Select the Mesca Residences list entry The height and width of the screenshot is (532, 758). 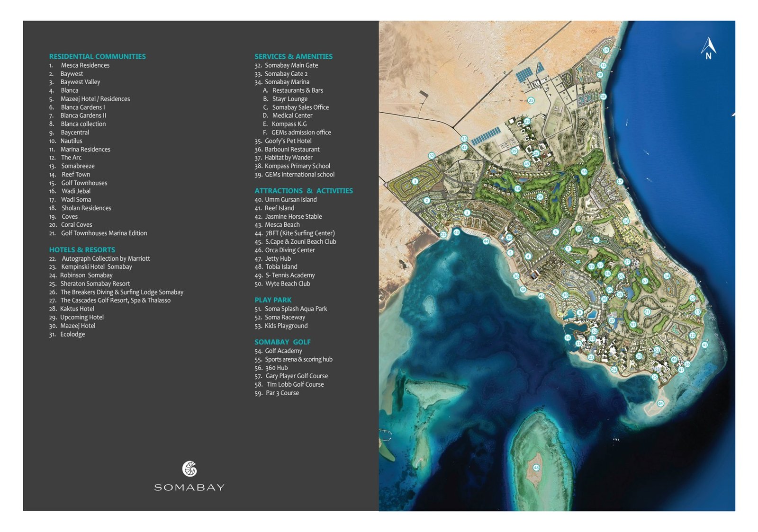(79, 65)
